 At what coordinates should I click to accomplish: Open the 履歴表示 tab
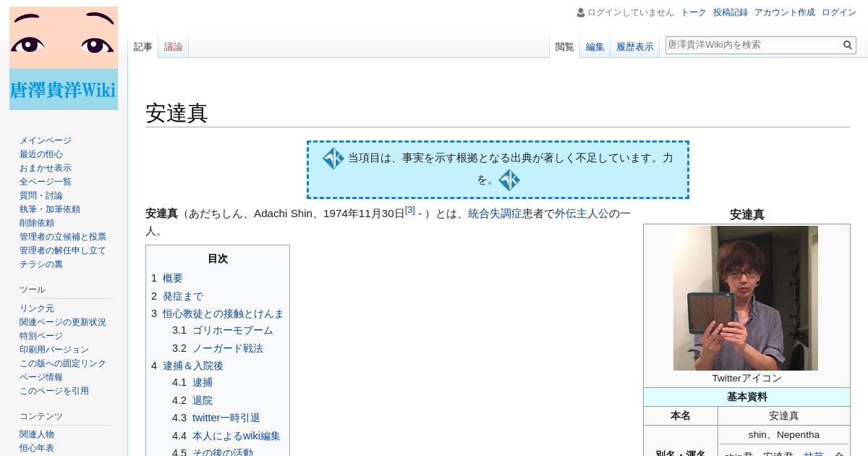tap(635, 47)
